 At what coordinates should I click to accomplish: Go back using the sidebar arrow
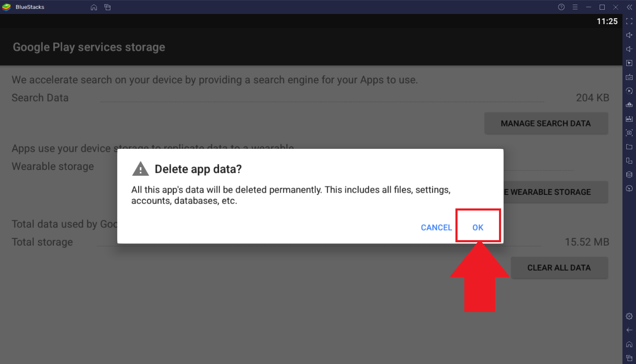(x=629, y=330)
